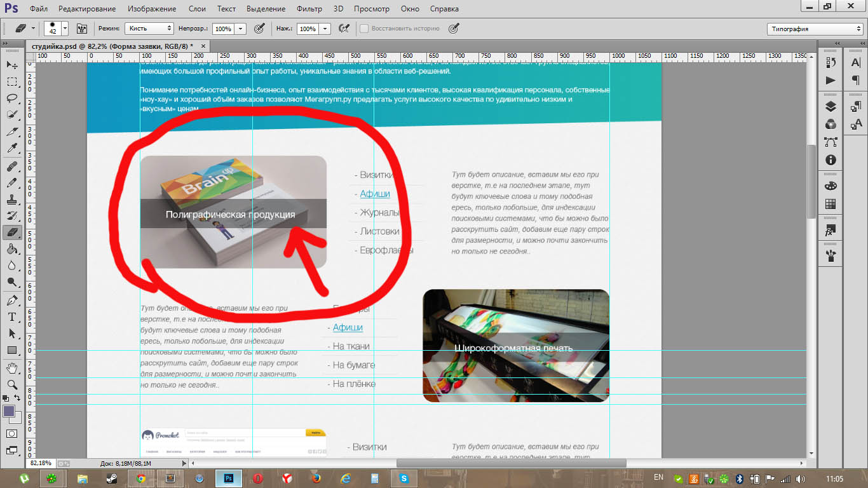This screenshot has height=488, width=868.
Task: Open the 'Режим' dropdown showing Кисть
Action: coord(149,29)
